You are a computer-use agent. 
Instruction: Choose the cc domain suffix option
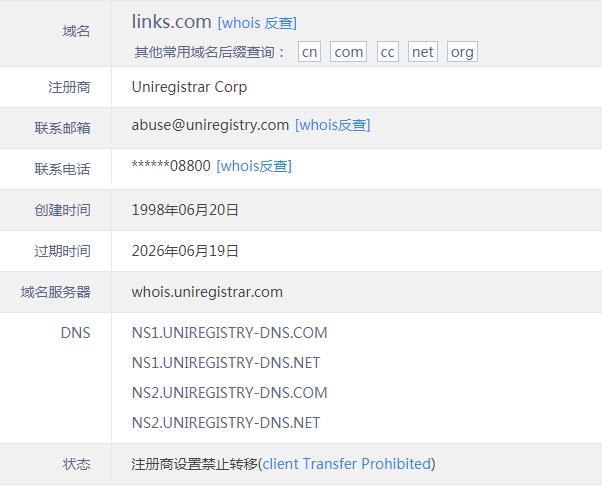388,52
